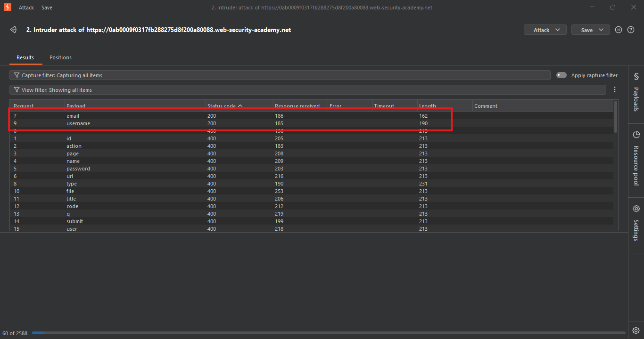Open the Payloads side panel
Image resolution: width=644 pixels, height=339 pixels.
636,93
